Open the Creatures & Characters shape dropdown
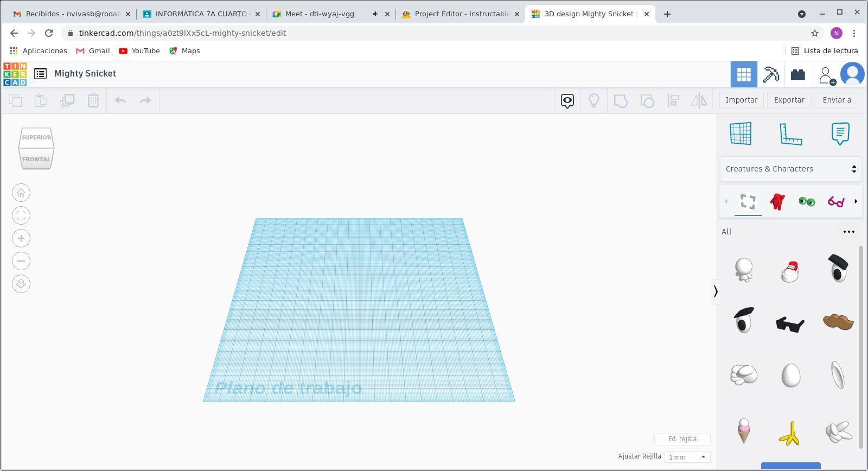Screen dimensions: 868x471 pyautogui.click(x=790, y=169)
